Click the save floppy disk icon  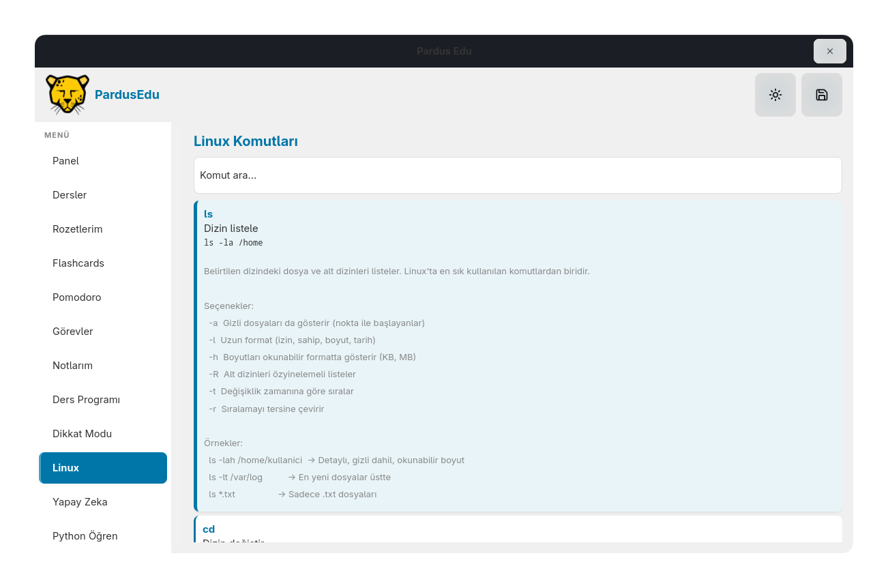click(x=821, y=95)
